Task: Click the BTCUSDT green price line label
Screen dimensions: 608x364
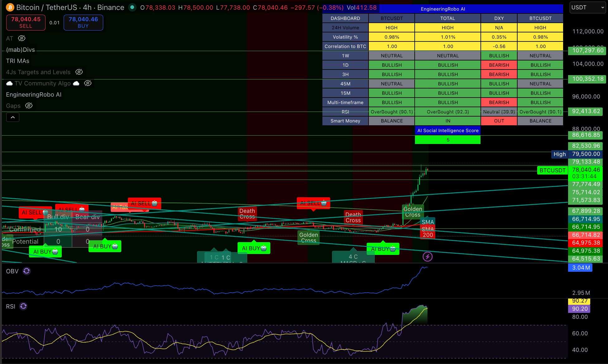Action: coord(553,170)
